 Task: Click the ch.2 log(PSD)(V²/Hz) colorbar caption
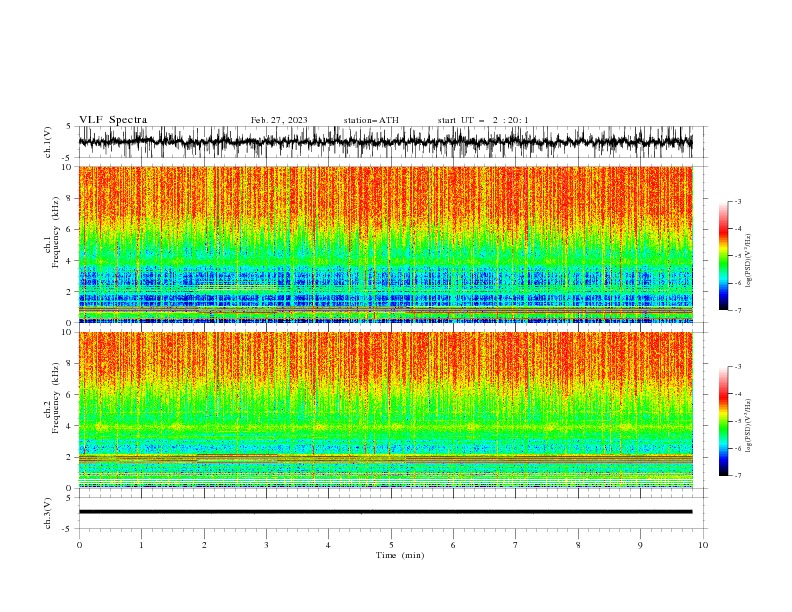pos(748,425)
